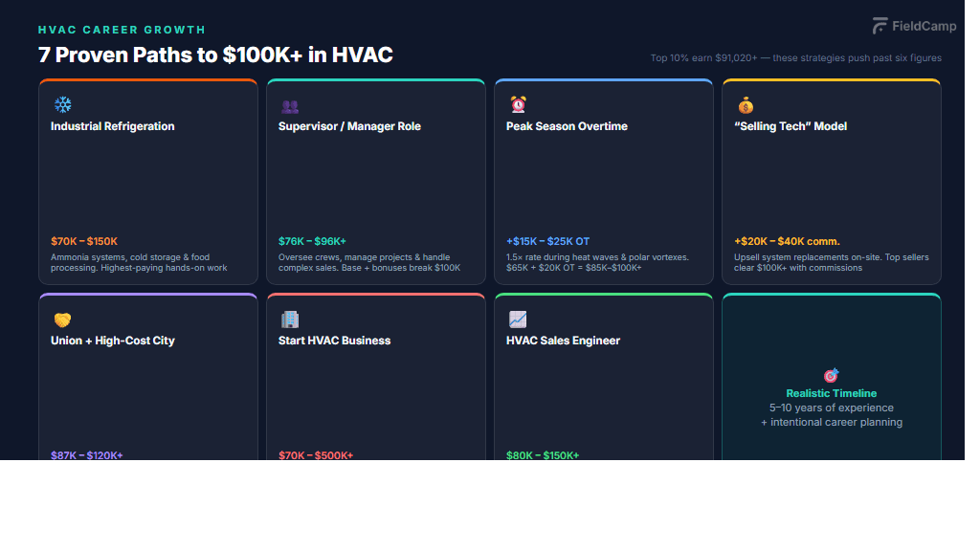
Task: Select the chart icon on HVAC Sales Engineer card
Action: 517,319
